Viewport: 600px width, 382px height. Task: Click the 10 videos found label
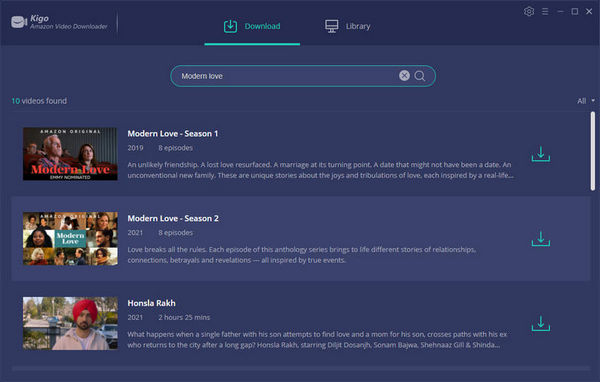coord(39,101)
